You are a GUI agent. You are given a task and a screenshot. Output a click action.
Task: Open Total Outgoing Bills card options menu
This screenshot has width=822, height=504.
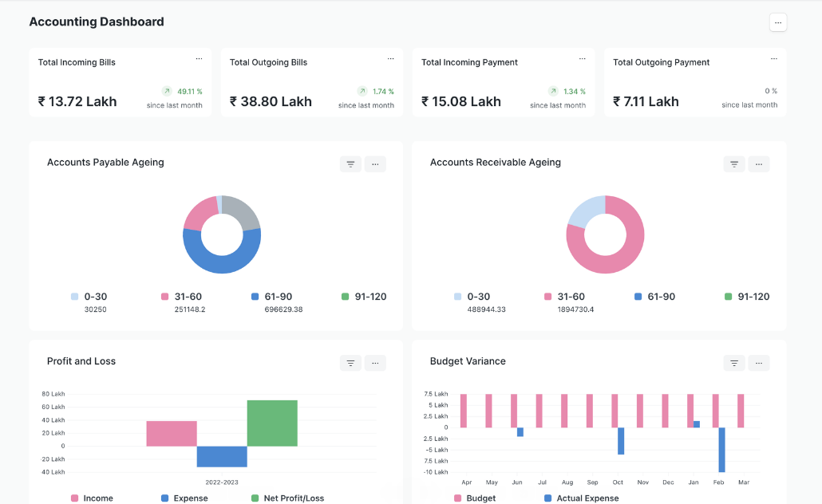(390, 59)
